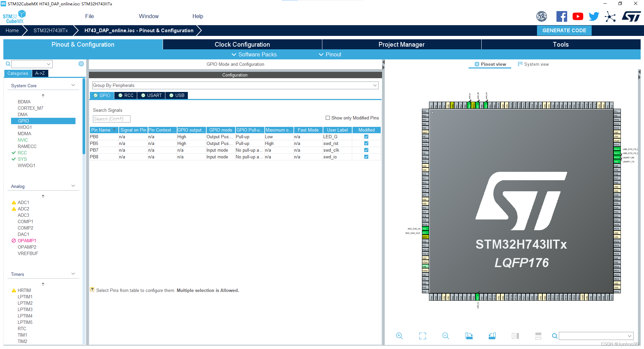Open the Group By Peripherals dropdown
The width and height of the screenshot is (644, 349).
235,86
